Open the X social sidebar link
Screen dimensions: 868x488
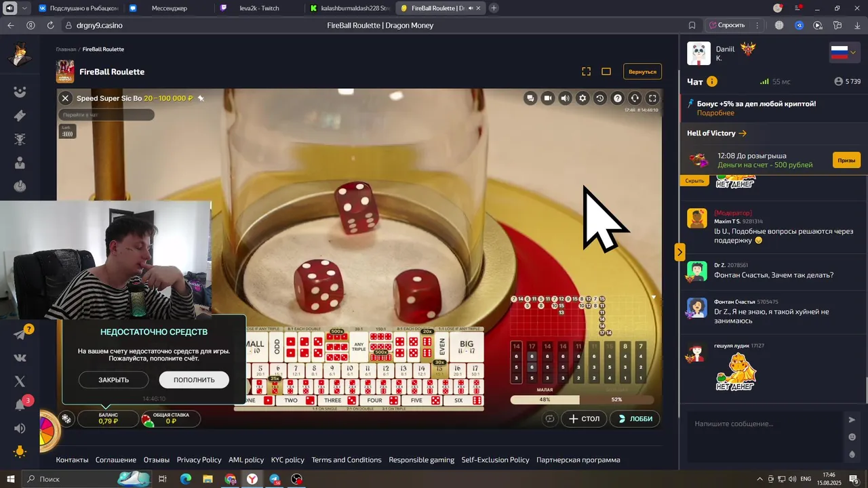pyautogui.click(x=20, y=382)
